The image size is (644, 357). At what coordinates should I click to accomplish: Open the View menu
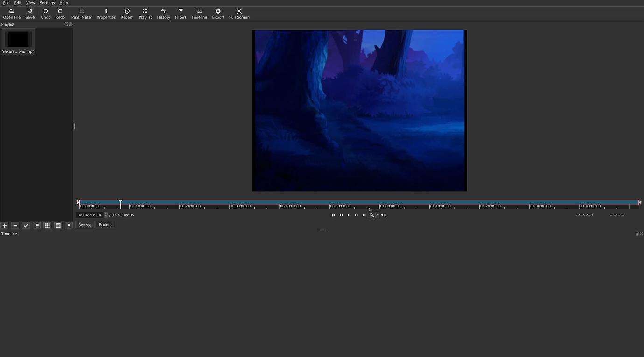pos(30,3)
